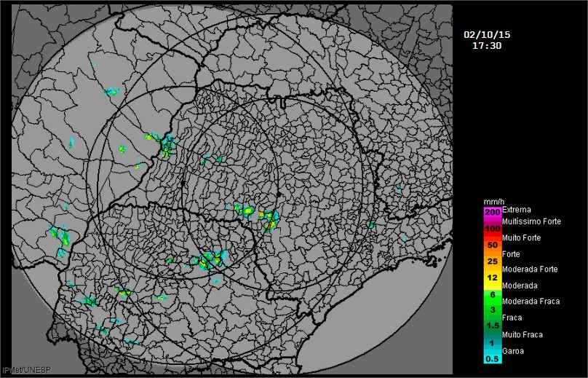The height and width of the screenshot is (378, 588).
Task: Select the 50 mm/h orange-red swatch
Action: coord(492,245)
